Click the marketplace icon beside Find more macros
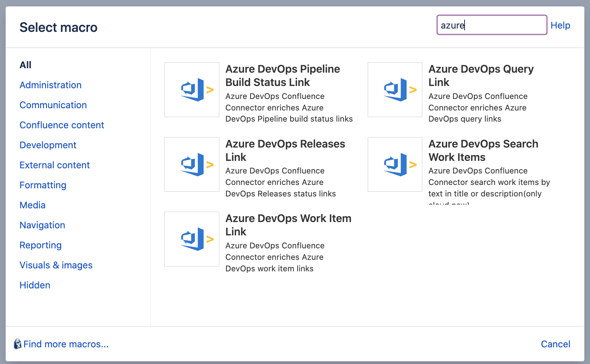Screen dimensions: 590x364 (x=17, y=344)
